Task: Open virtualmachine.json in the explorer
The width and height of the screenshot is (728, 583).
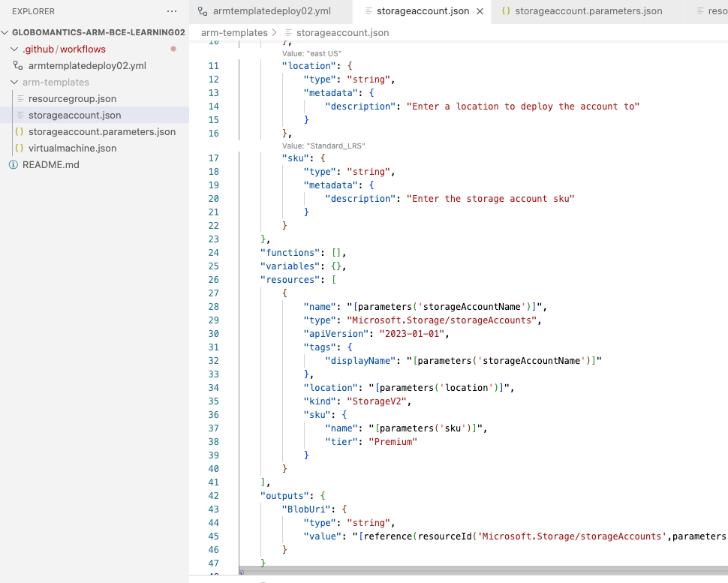Action: coord(73,148)
